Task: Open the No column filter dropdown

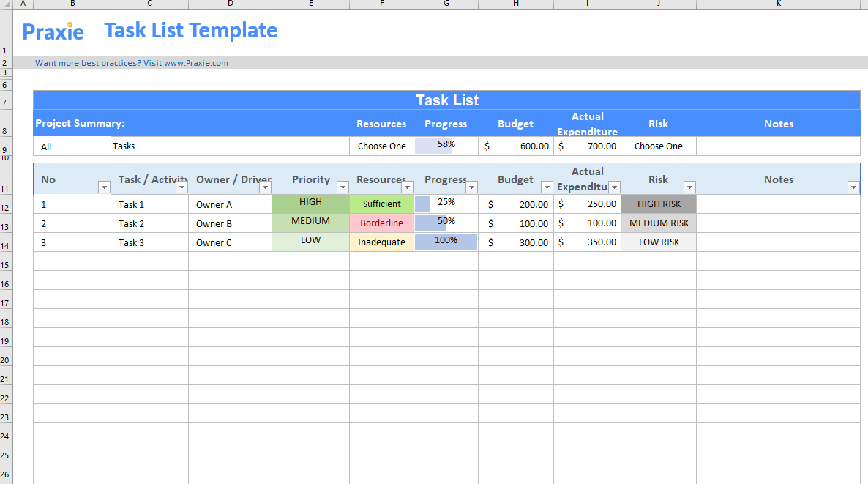Action: 104,187
